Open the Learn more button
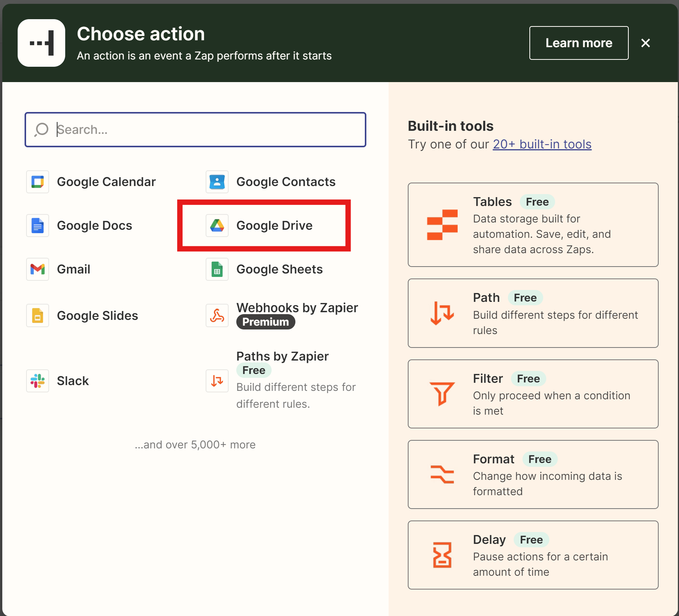This screenshot has width=679, height=616. [x=579, y=43]
